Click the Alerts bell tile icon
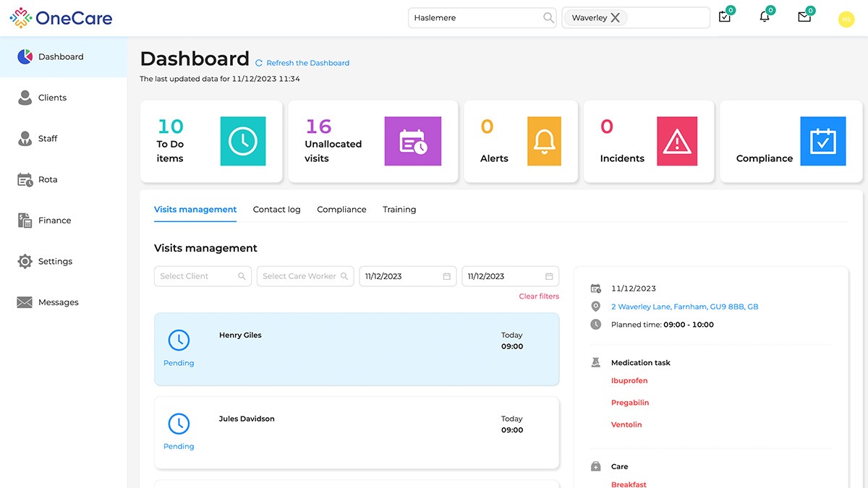Image resolution: width=868 pixels, height=488 pixels. tap(544, 141)
